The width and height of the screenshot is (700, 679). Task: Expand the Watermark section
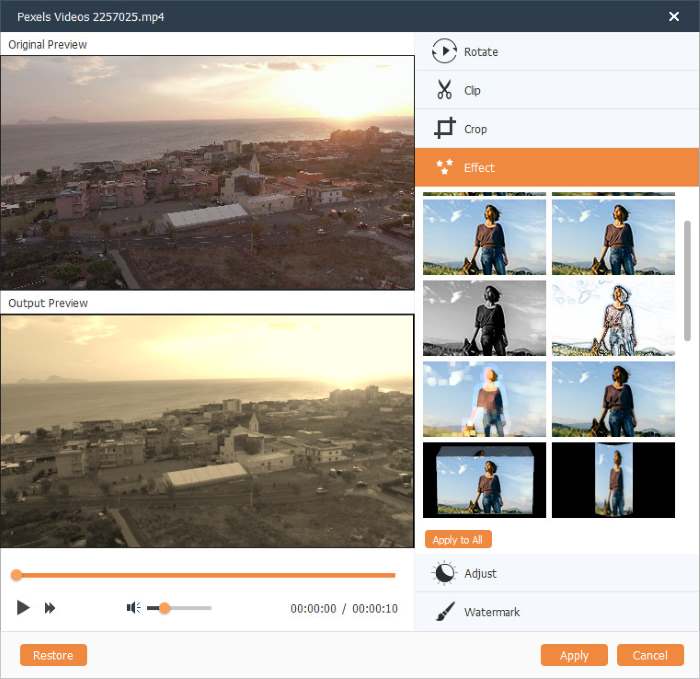(x=557, y=612)
